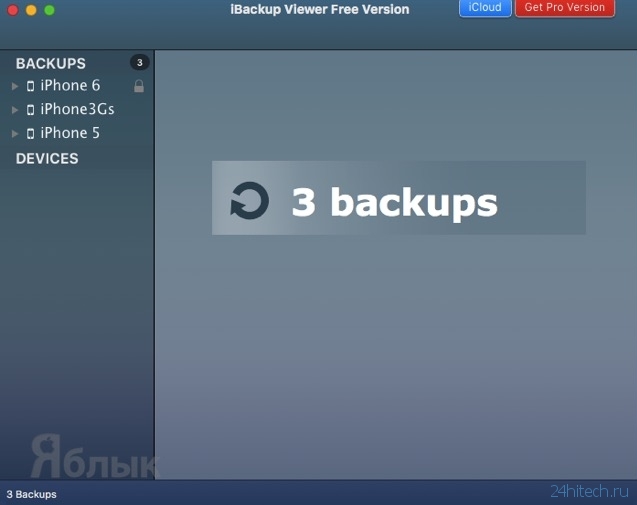
Task: Select the iPhone3Gs backup in sidebar
Action: (77, 109)
